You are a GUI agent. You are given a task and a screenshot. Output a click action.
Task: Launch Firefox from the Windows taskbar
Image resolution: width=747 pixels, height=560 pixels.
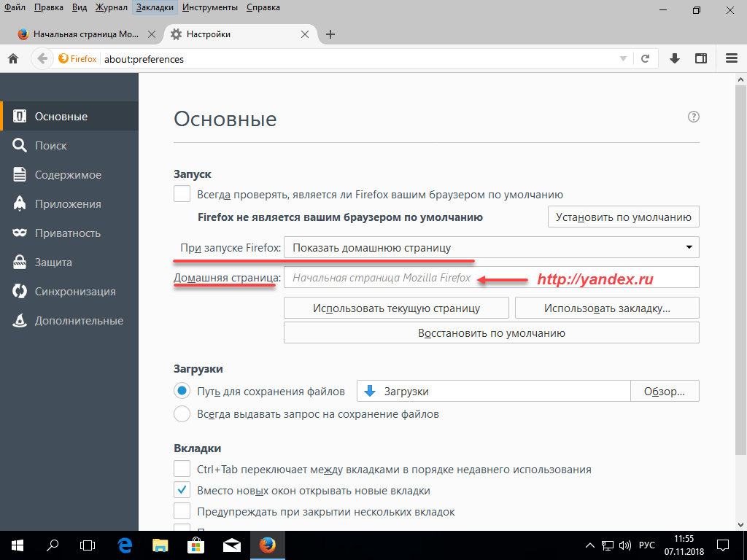(268, 545)
